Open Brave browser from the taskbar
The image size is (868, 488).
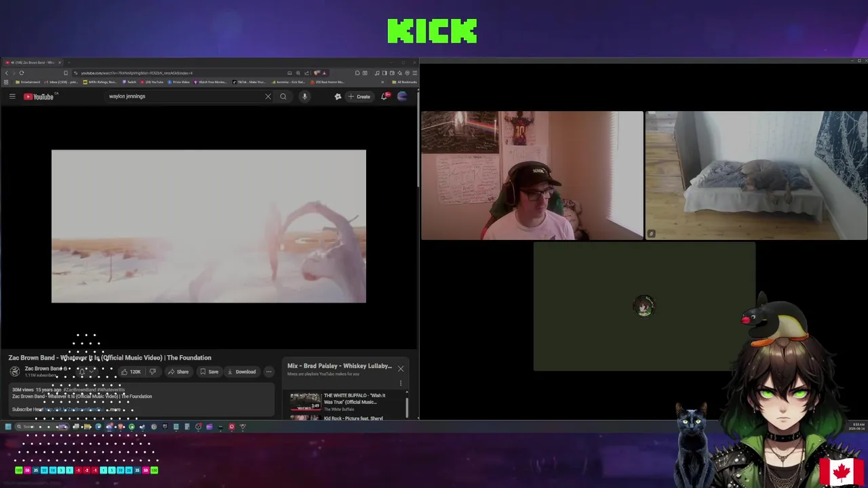coord(121,426)
